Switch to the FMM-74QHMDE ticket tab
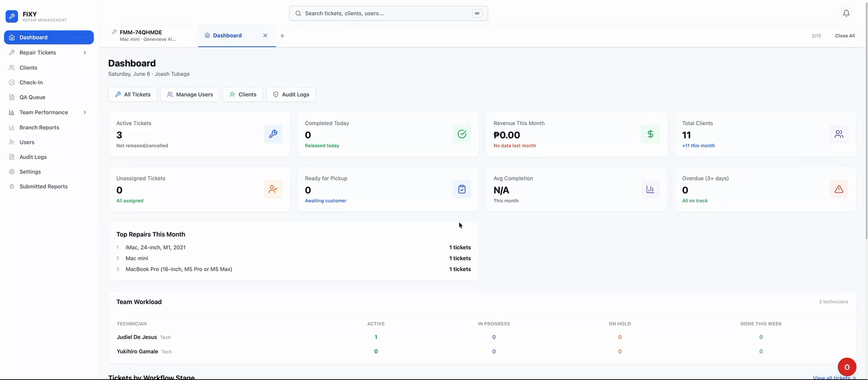 tap(148, 35)
